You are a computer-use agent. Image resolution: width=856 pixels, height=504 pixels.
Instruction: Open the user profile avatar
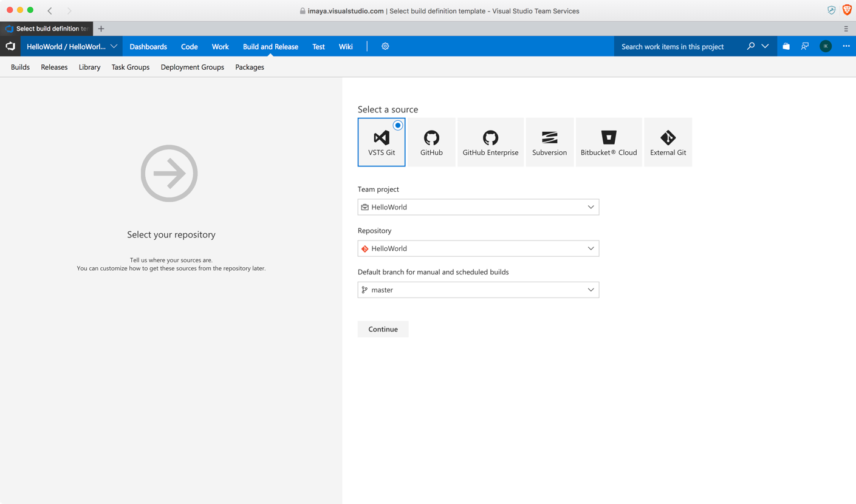click(826, 46)
